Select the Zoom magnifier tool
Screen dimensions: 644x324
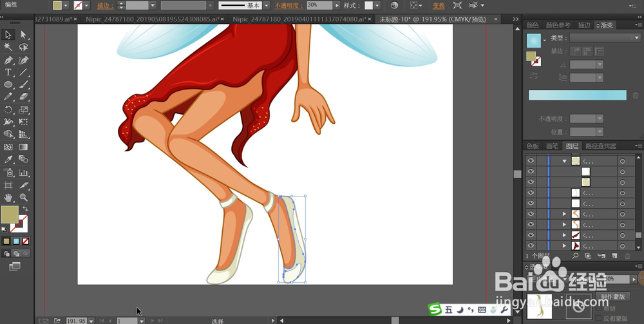click(23, 198)
